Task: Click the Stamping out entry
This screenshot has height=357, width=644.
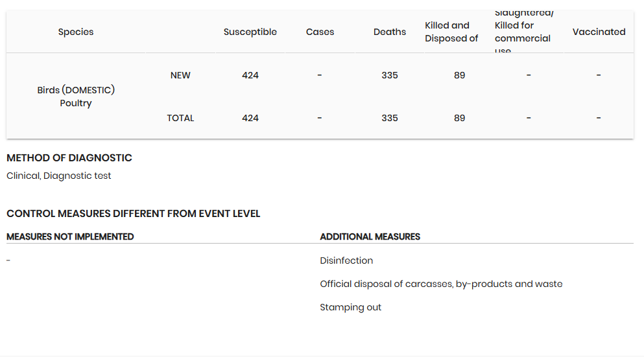Action: (x=350, y=307)
